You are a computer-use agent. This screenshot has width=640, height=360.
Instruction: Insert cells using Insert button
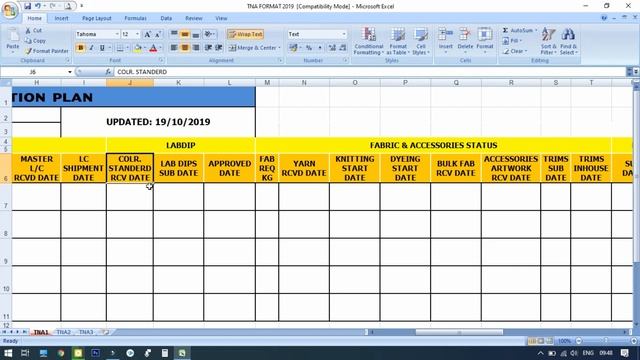click(446, 40)
